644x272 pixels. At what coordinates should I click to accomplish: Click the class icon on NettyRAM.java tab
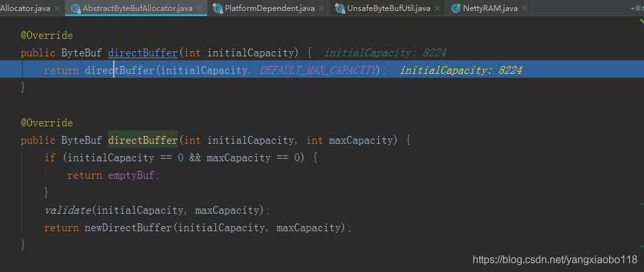pos(455,8)
